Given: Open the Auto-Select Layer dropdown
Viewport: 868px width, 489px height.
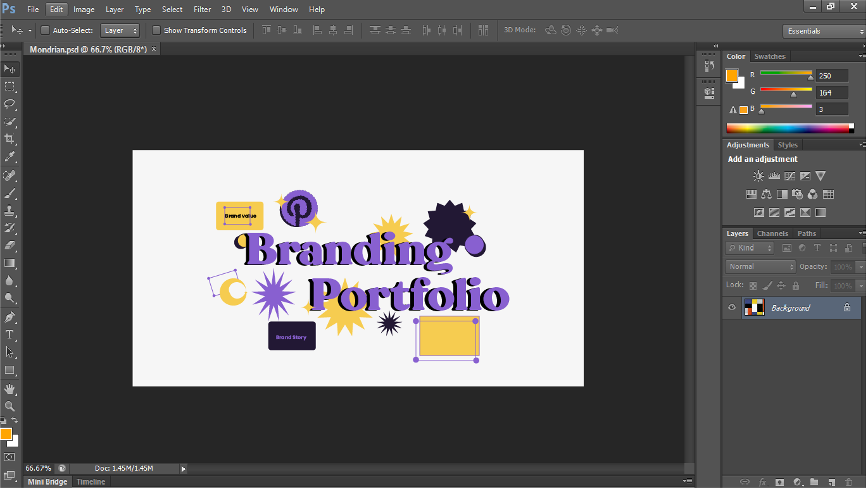Looking at the screenshot, I should pos(120,30).
